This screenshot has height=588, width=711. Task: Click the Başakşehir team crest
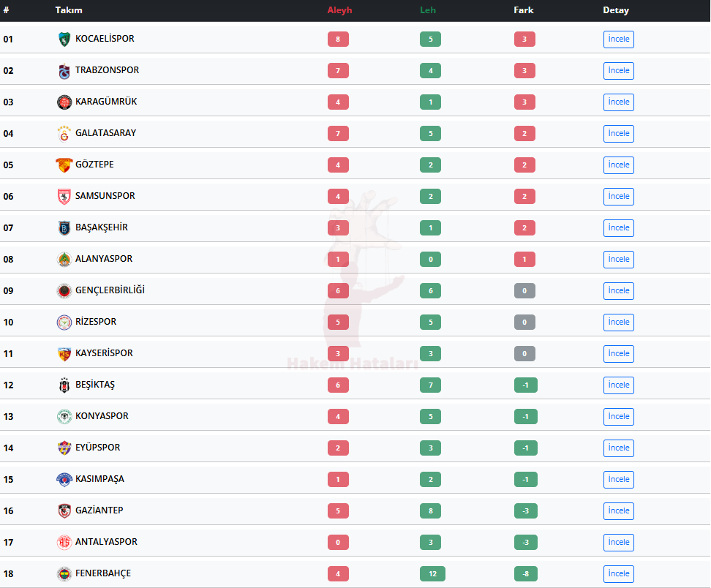pos(64,227)
